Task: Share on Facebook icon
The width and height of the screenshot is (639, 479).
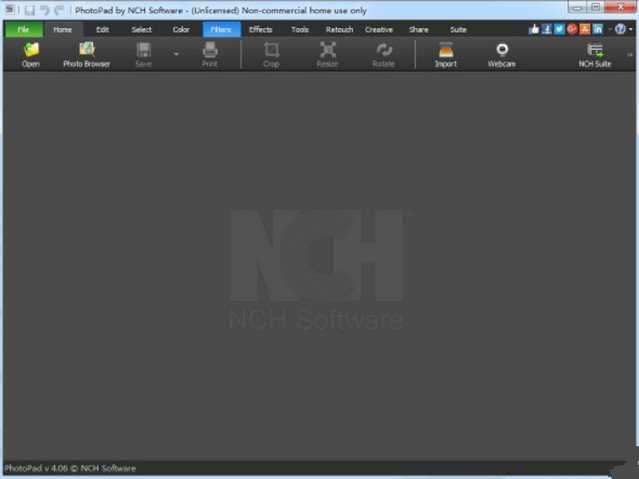Action: pos(546,29)
